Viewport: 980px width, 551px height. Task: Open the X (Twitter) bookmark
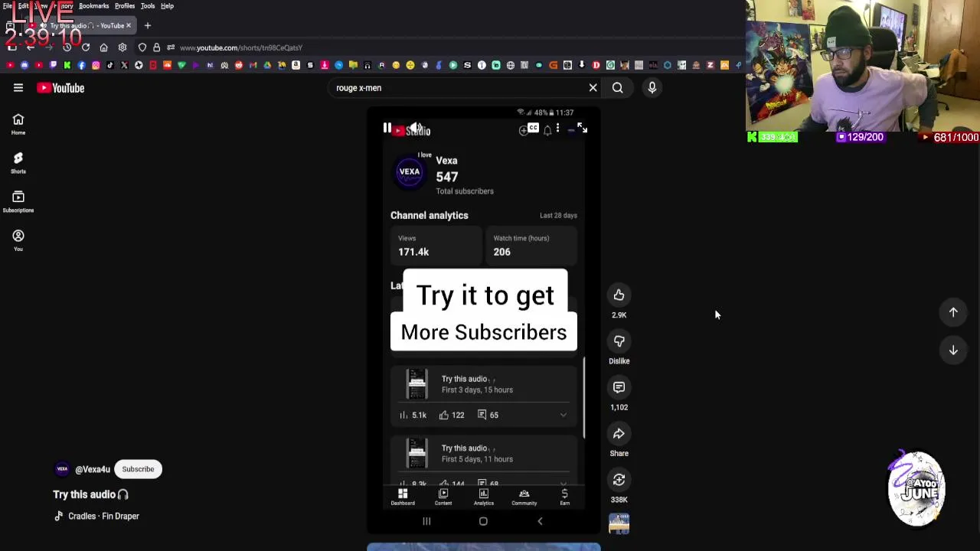point(124,65)
